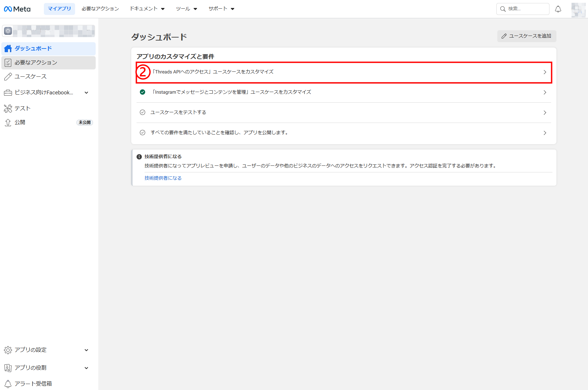Open アラート受信箱 label in sidebar
Screen dimensions: 588x390
point(33,384)
